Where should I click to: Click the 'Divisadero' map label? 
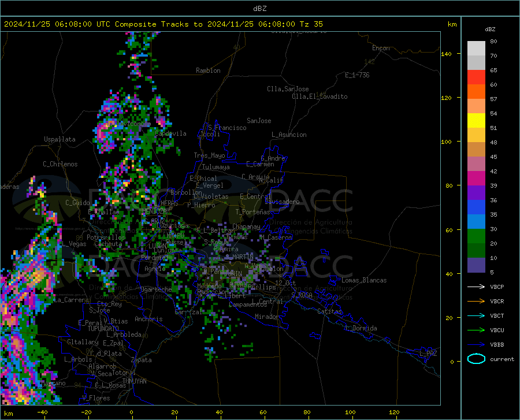(x=282, y=202)
